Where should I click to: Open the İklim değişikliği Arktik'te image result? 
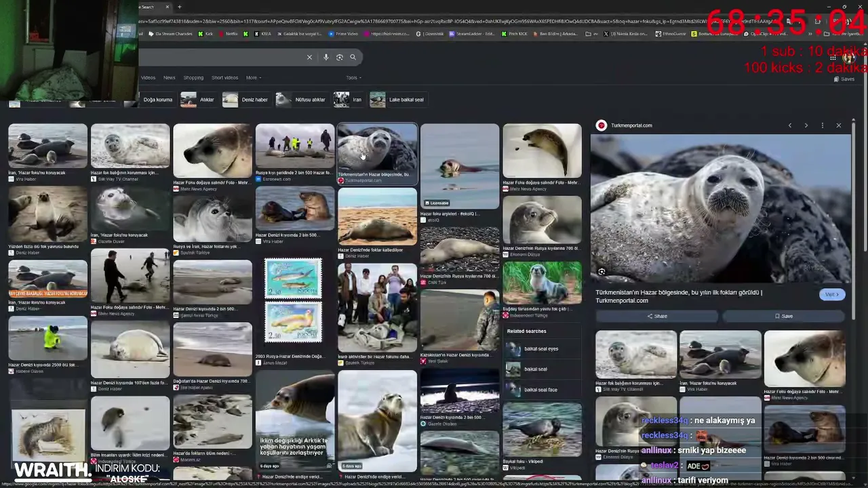click(294, 420)
